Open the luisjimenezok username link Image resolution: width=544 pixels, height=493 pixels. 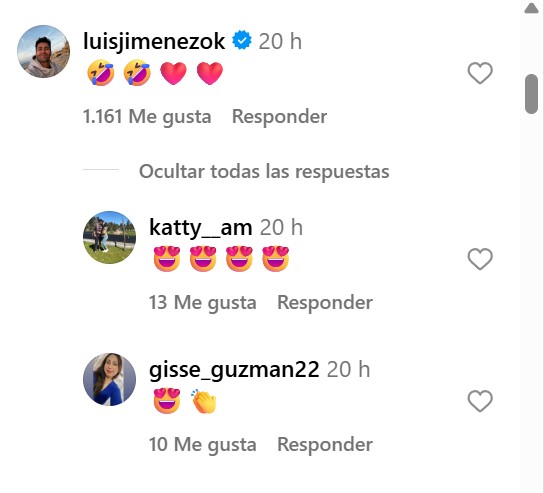[x=154, y=42]
